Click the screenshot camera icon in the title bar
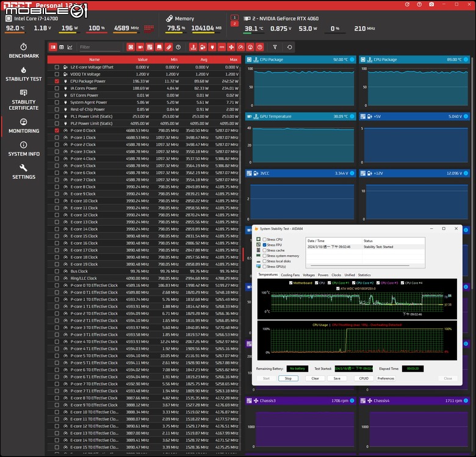This screenshot has width=476, height=457. pyautogui.click(x=431, y=4)
